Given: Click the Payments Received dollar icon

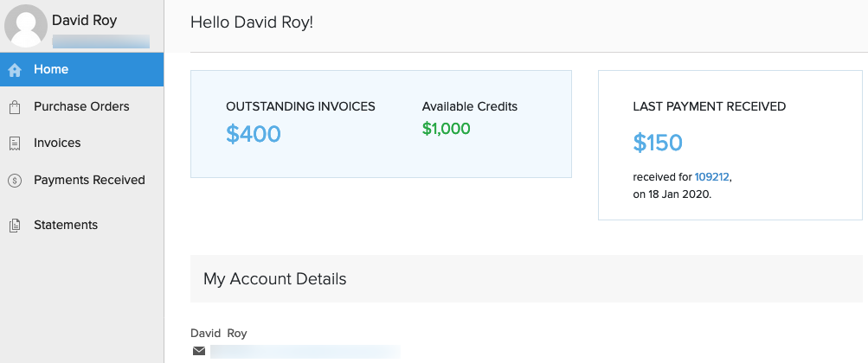Looking at the screenshot, I should click(x=15, y=181).
